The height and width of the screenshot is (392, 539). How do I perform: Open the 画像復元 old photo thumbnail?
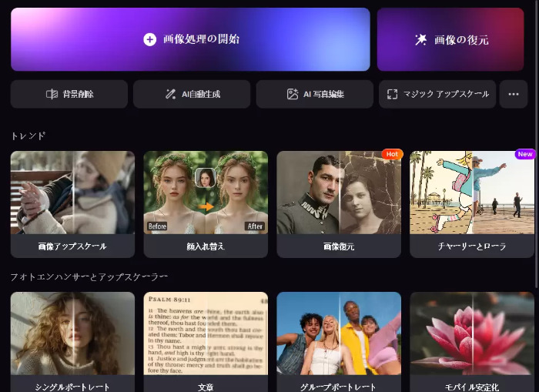(339, 193)
